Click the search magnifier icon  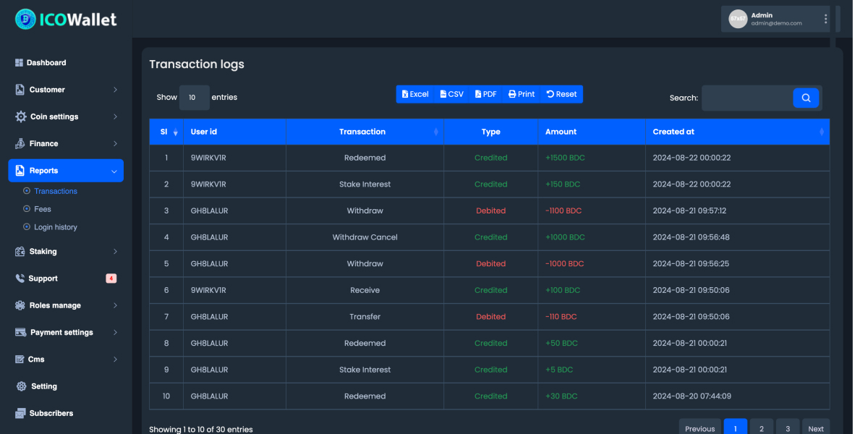[x=805, y=97]
